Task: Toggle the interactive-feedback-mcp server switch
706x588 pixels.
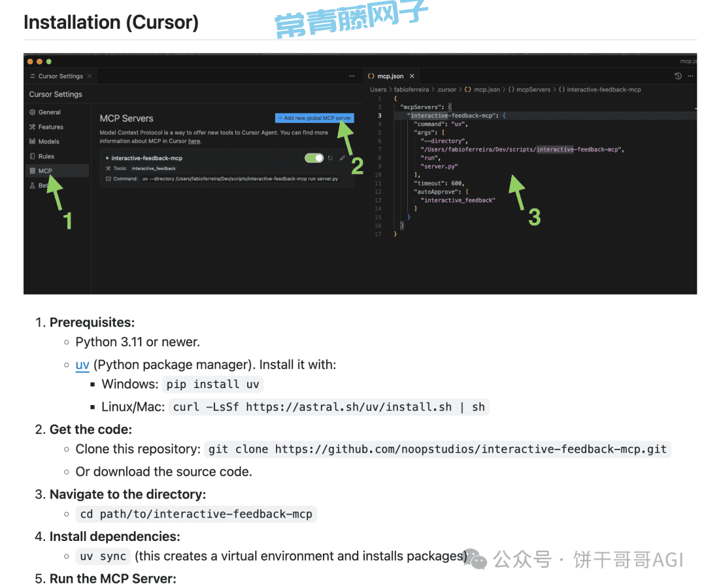Action: (314, 158)
